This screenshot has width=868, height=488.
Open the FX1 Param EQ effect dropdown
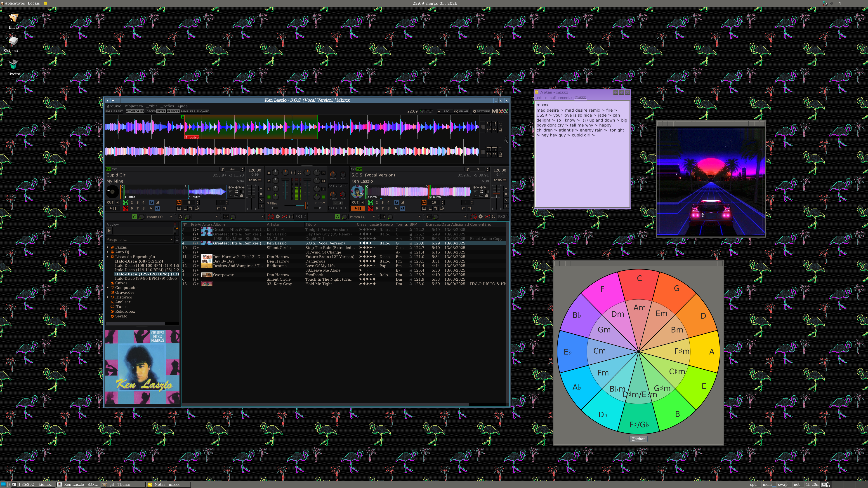tap(159, 217)
